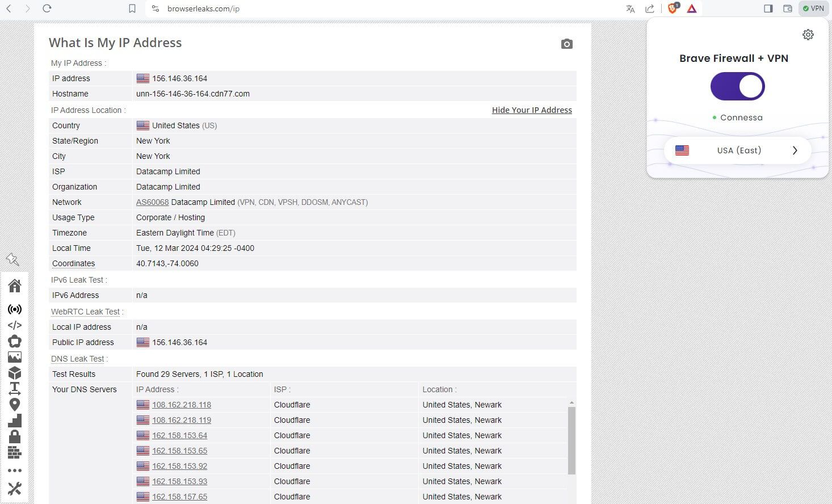Open the AS60068 network link
Viewport: 832px width, 504px height.
[152, 202]
